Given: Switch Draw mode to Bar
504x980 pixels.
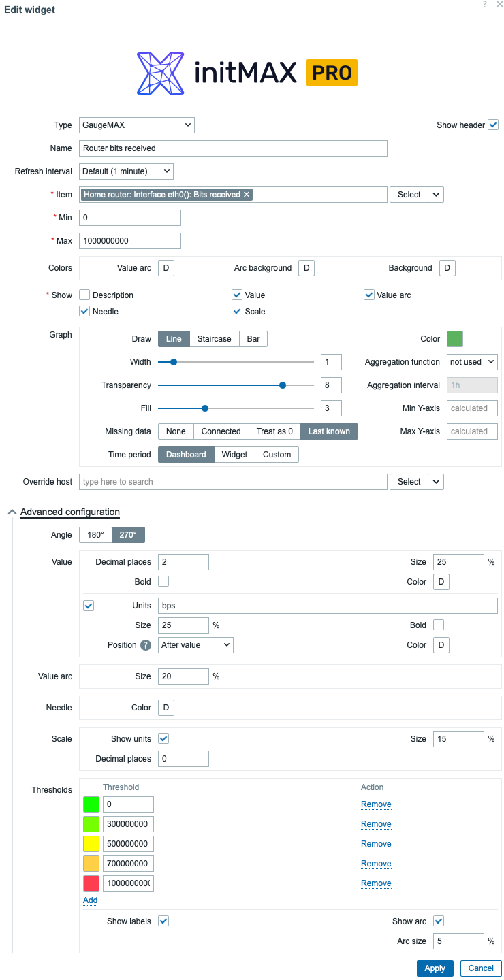Looking at the screenshot, I should (x=253, y=338).
